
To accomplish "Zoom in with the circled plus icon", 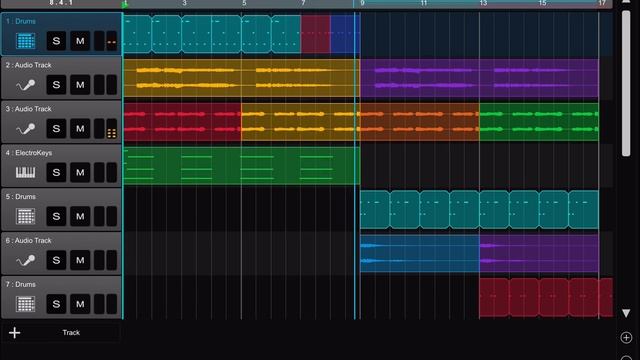I will click(626, 338).
